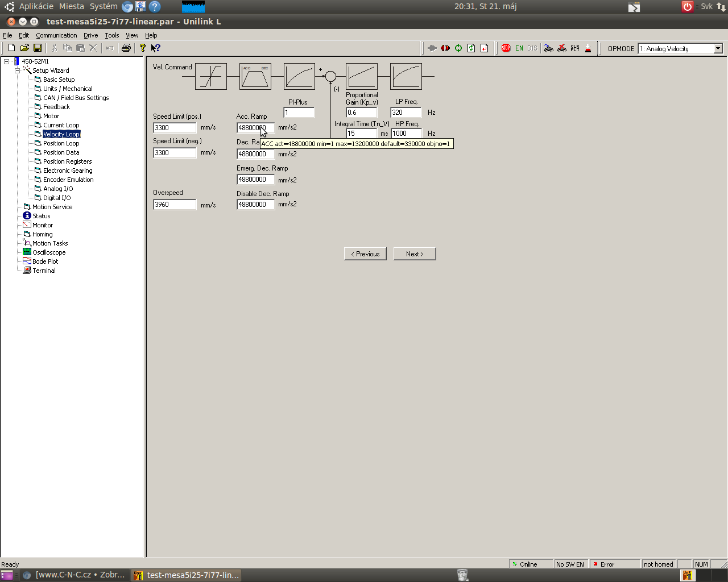Screen dimensions: 728x582
Task: Open the Drive menu
Action: coord(90,35)
